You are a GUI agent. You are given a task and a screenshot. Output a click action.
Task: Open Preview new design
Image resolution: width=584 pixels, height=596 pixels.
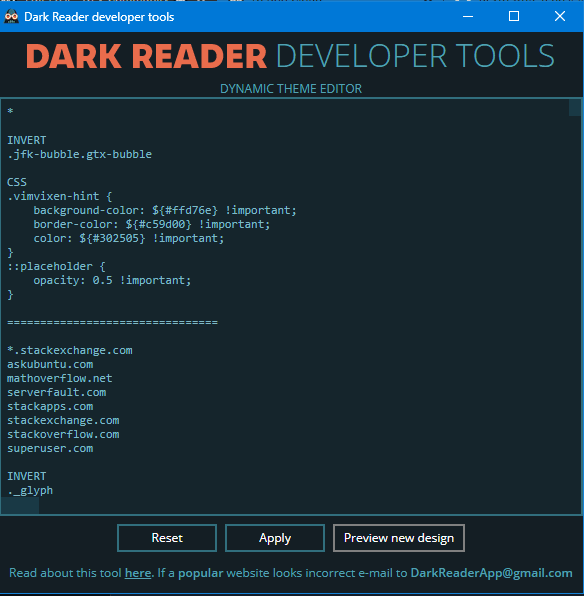click(x=399, y=538)
